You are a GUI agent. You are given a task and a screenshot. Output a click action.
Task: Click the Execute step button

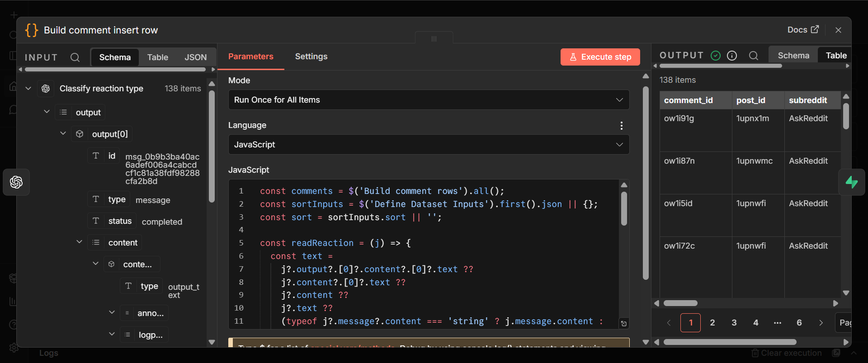[x=600, y=57]
